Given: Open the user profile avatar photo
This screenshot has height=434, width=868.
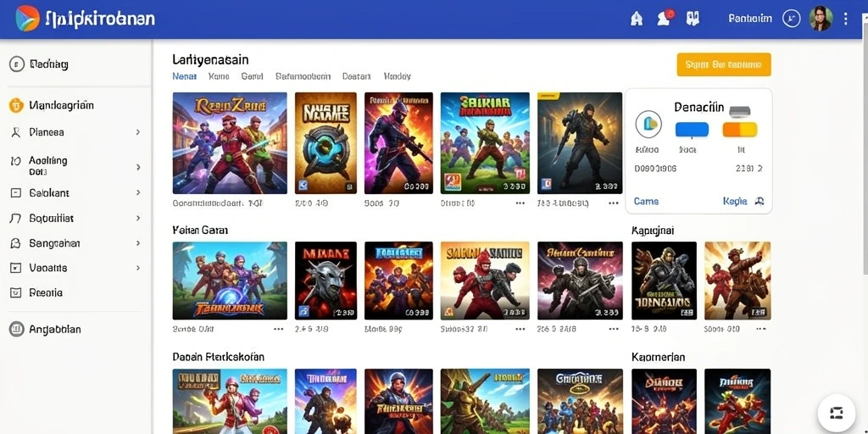Looking at the screenshot, I should point(821,19).
